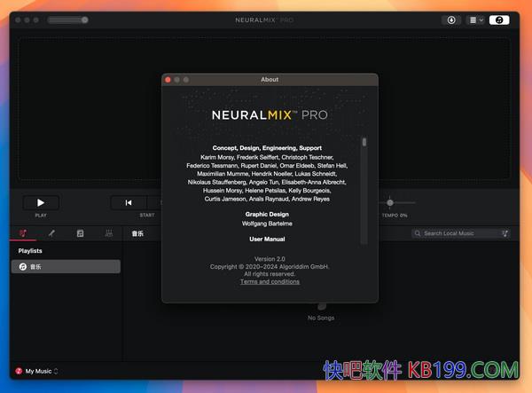Select the fourth library tab icon
Viewport: 532px width, 393px height.
tap(108, 233)
